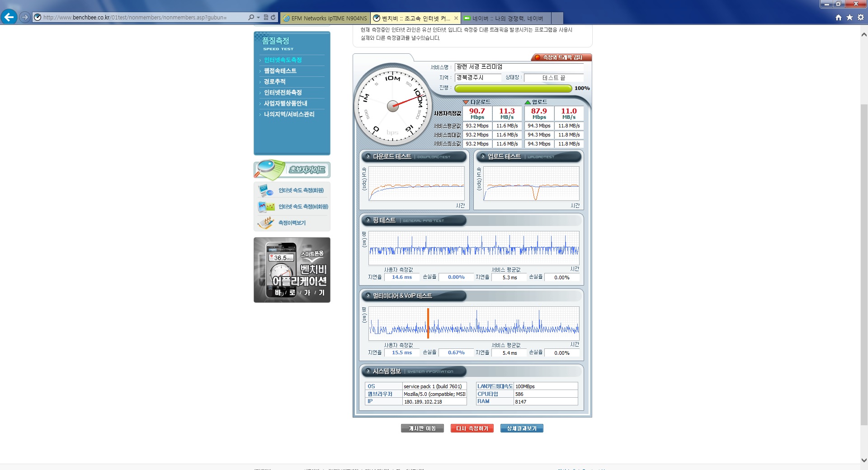Click the 지역 field showing 경북경주시

tap(477, 78)
